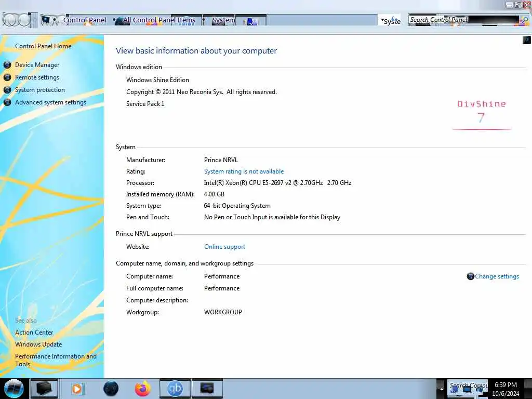The height and width of the screenshot is (399, 532).
Task: Click the 'No Pen or Touch Input' text
Action: (272, 217)
